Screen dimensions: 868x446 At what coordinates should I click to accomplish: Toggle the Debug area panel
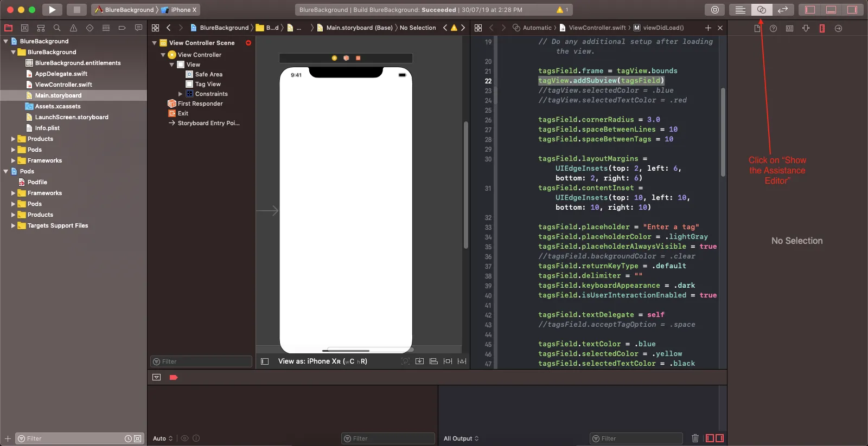[x=831, y=10]
